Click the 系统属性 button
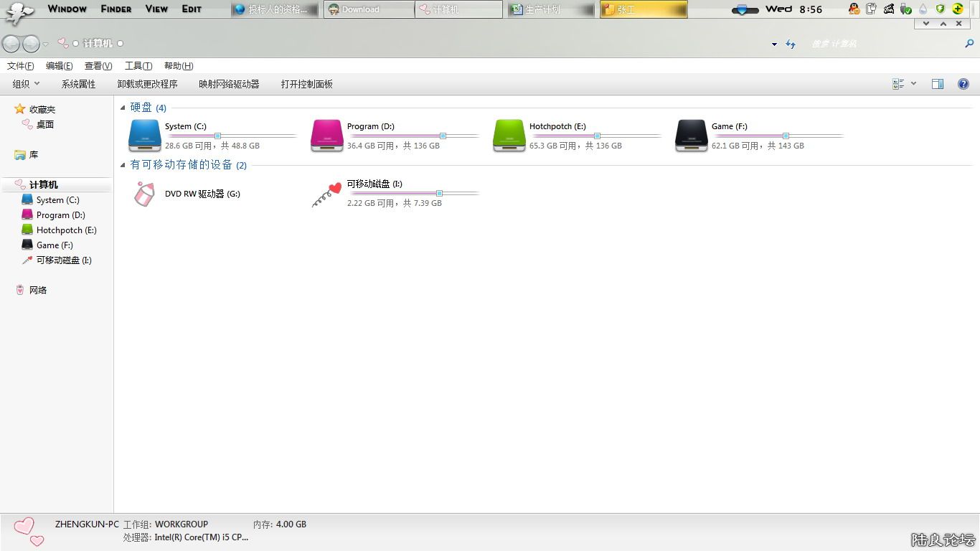Viewport: 980px width, 551px height. click(78, 84)
